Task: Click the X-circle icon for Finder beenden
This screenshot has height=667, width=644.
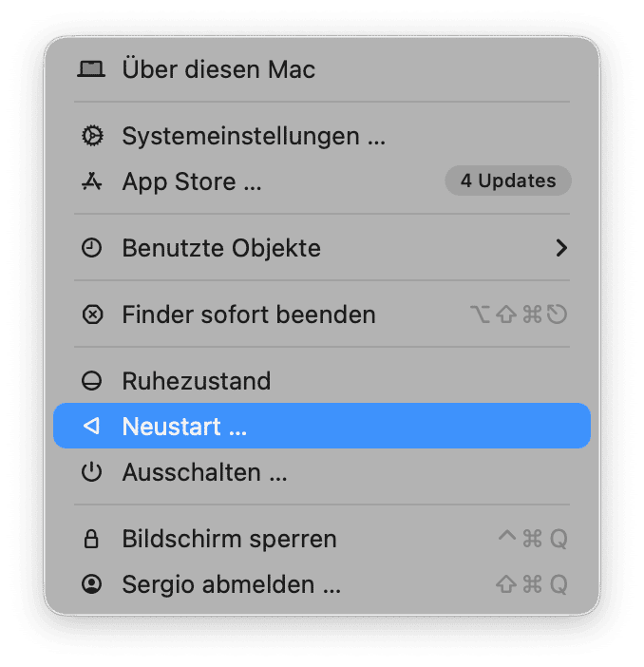Action: (x=91, y=314)
